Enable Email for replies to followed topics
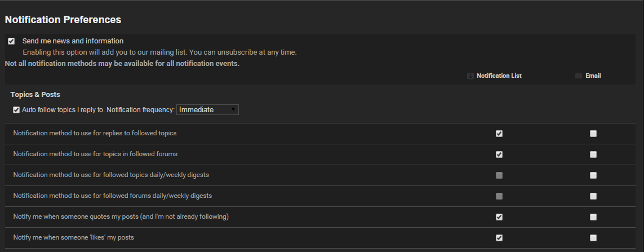644x252 pixels. click(x=593, y=134)
